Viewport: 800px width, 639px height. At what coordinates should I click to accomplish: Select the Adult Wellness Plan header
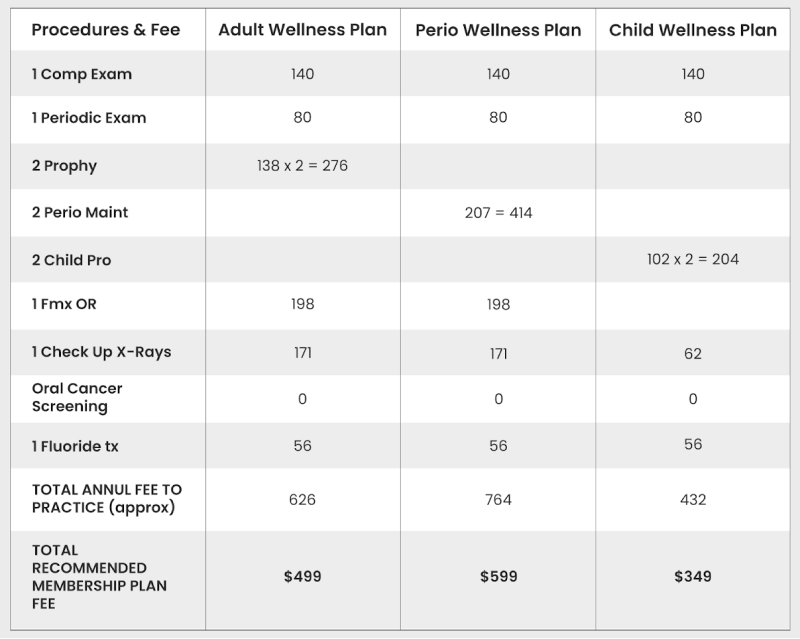click(303, 30)
